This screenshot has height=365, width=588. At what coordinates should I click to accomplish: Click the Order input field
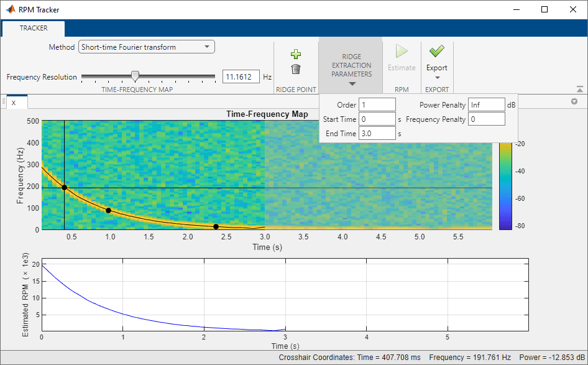pos(377,105)
